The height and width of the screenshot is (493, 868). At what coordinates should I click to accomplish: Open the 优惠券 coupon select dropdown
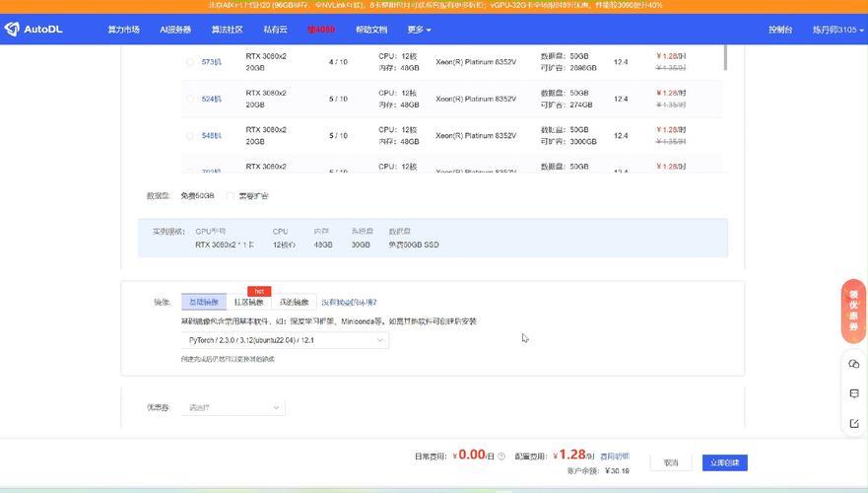[x=234, y=407]
